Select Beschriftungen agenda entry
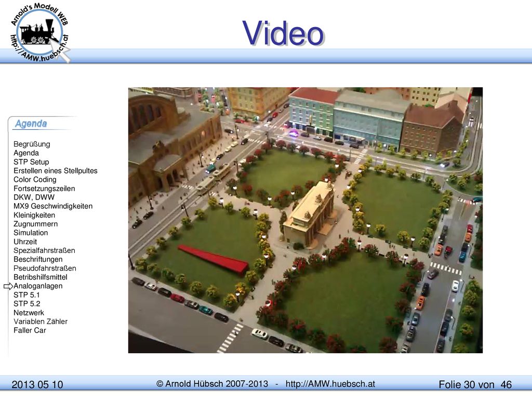The height and width of the screenshot is (399, 532). (x=38, y=259)
